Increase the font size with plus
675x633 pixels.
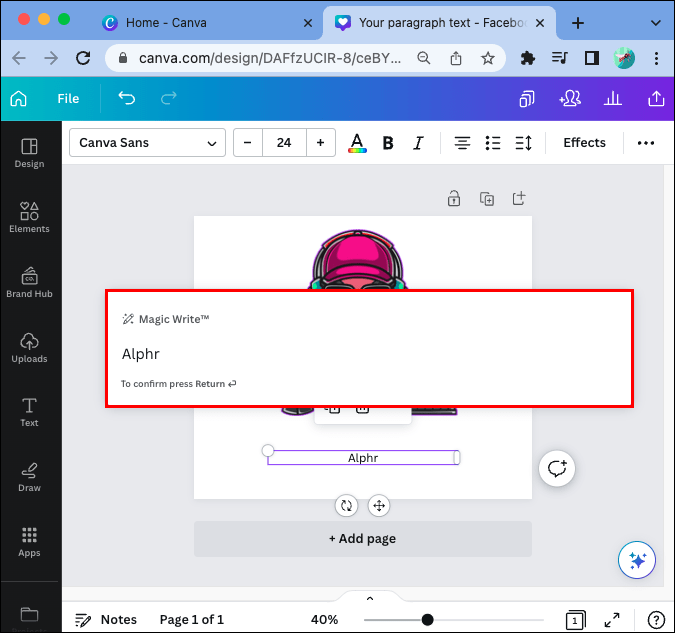pyautogui.click(x=320, y=143)
